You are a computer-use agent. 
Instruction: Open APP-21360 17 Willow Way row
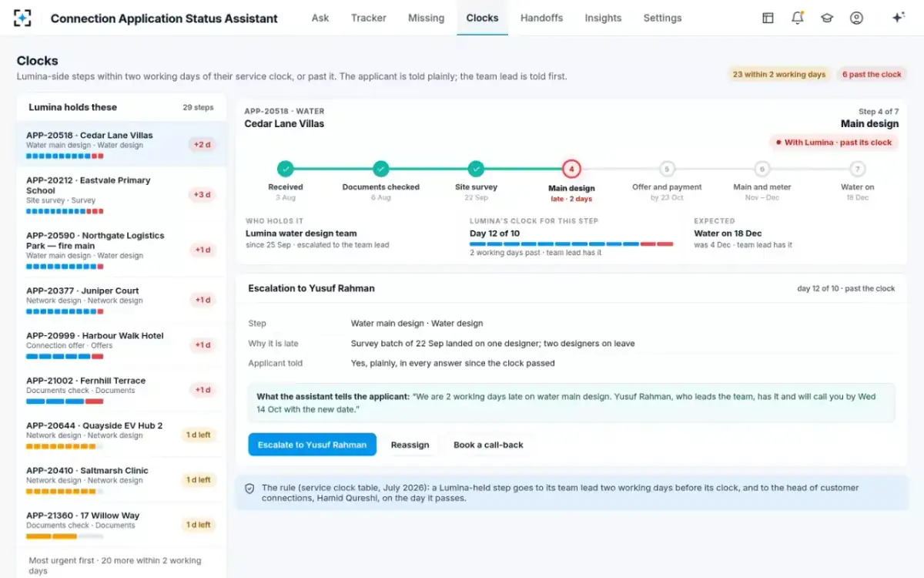click(x=122, y=525)
